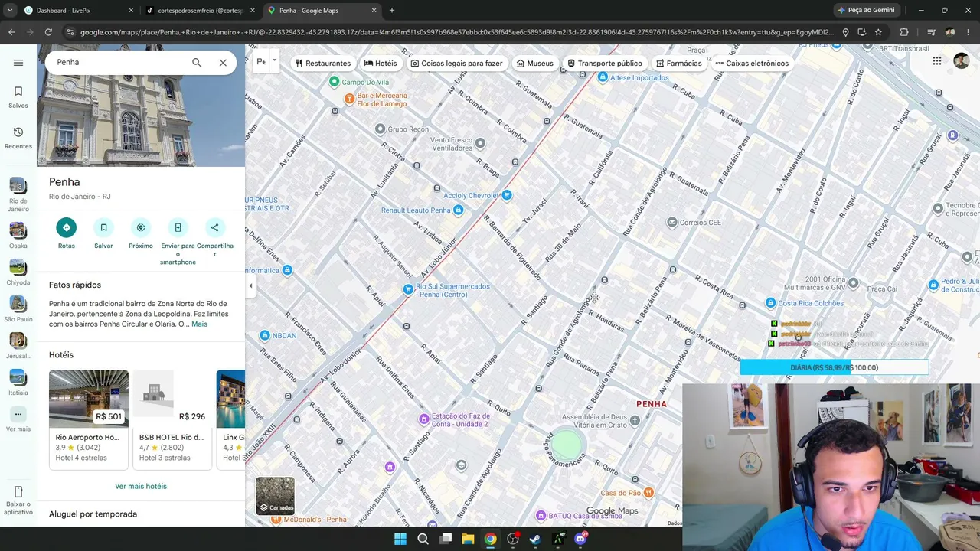Open recent place Rio de Janeiro

pyautogui.click(x=18, y=195)
